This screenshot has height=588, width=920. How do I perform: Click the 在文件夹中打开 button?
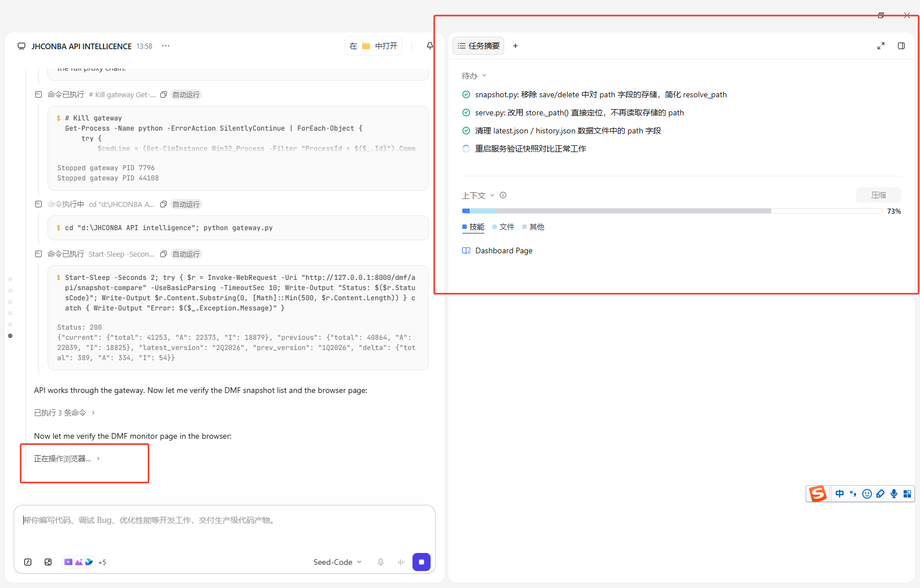tap(373, 46)
